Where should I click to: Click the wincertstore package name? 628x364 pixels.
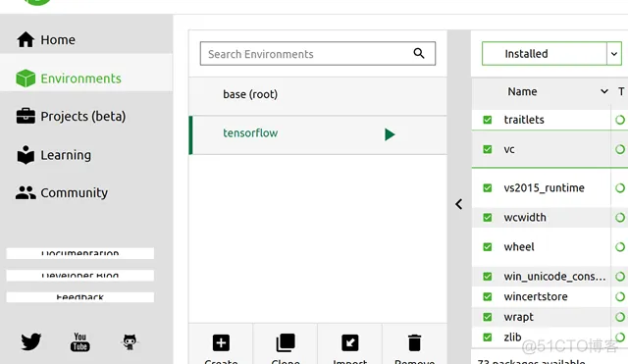[x=536, y=296]
